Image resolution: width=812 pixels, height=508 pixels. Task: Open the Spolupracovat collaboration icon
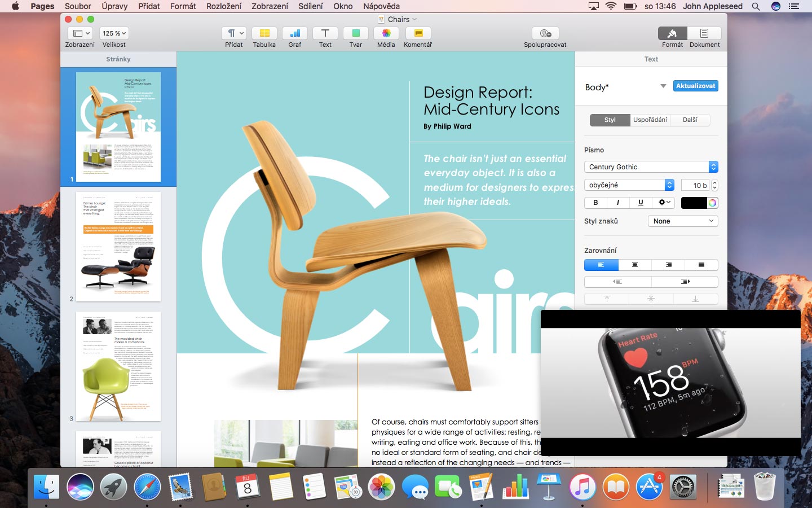pyautogui.click(x=545, y=33)
